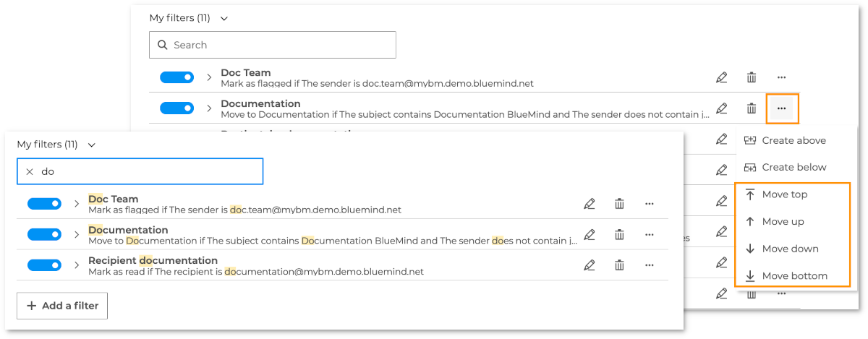This screenshot has width=868, height=339.
Task: Delete the Recipient documentation filter
Action: [619, 265]
